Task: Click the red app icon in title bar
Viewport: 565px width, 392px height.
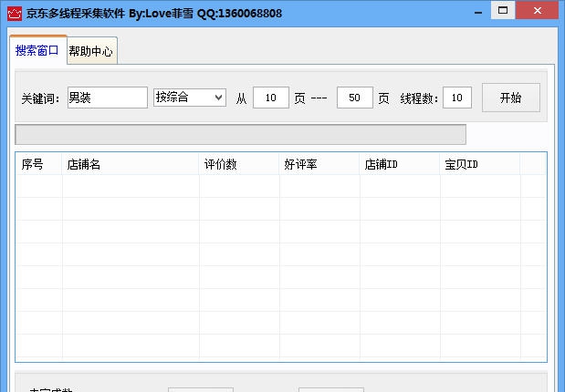Action: tap(15, 14)
